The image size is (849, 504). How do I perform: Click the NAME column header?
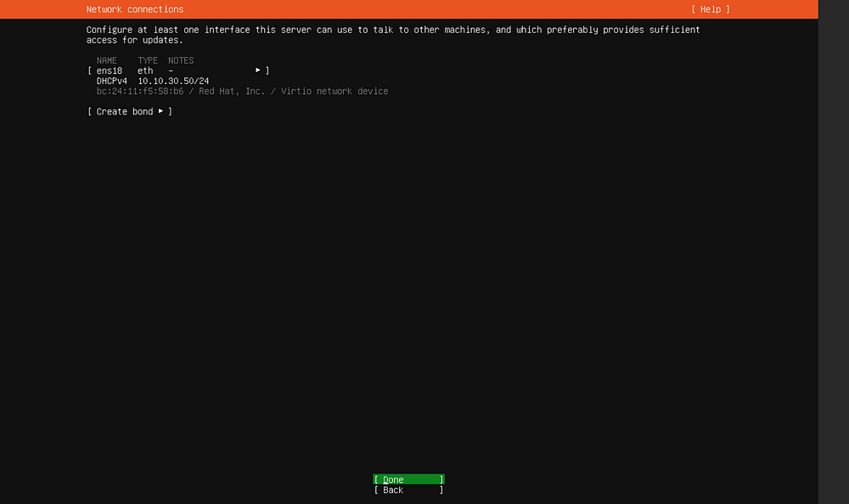(107, 60)
